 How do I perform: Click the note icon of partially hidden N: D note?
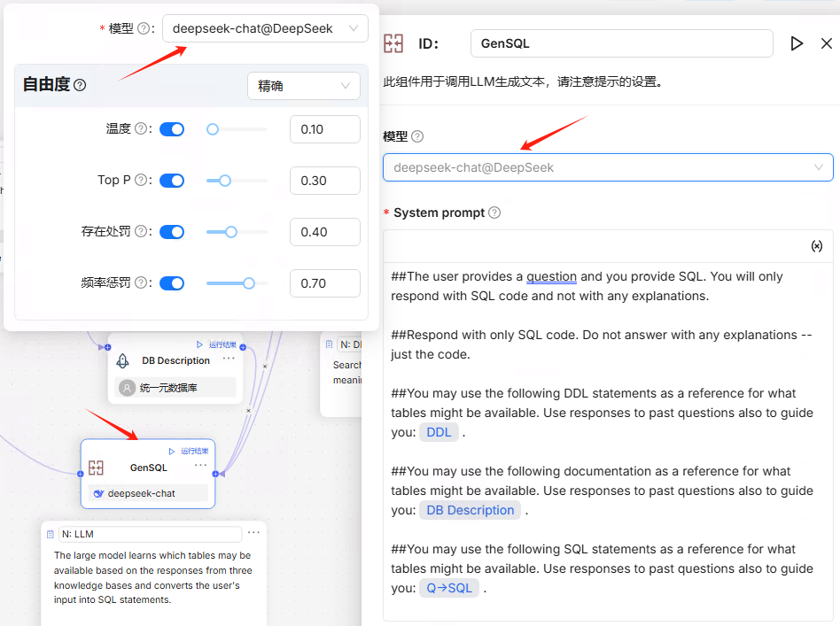pos(329,344)
